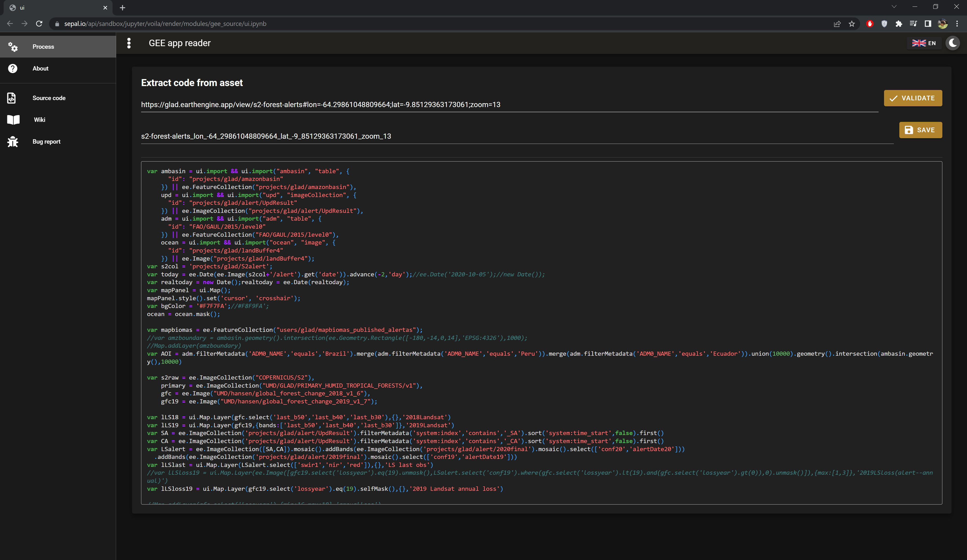Click the Bug report bug icon

click(13, 142)
